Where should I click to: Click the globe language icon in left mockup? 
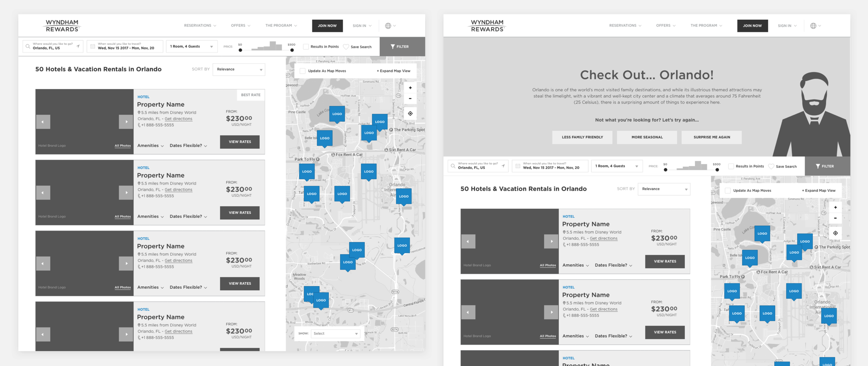tap(388, 26)
